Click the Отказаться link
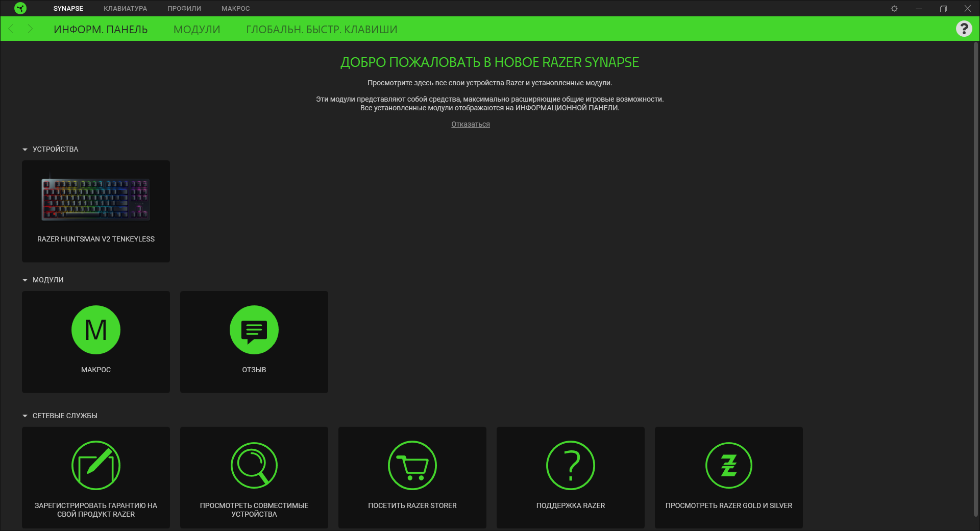The width and height of the screenshot is (980, 531). [471, 124]
